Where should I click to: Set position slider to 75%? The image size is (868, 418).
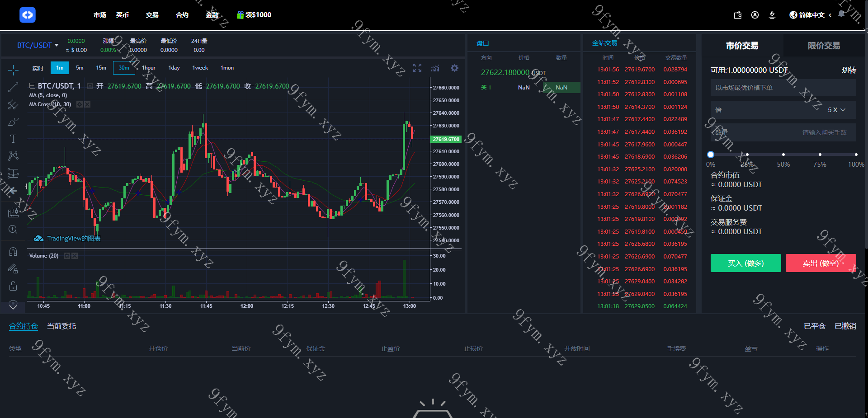[820, 155]
